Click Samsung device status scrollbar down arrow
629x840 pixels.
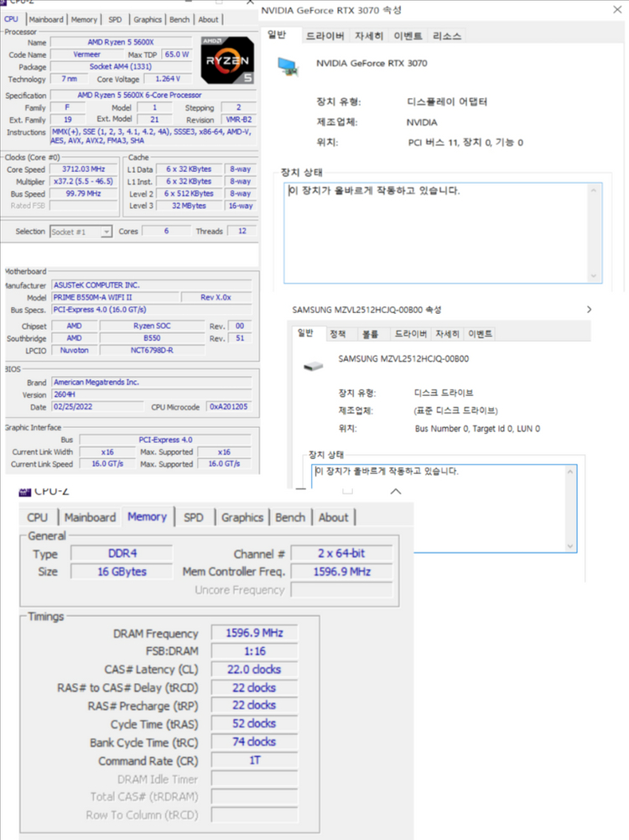point(569,546)
